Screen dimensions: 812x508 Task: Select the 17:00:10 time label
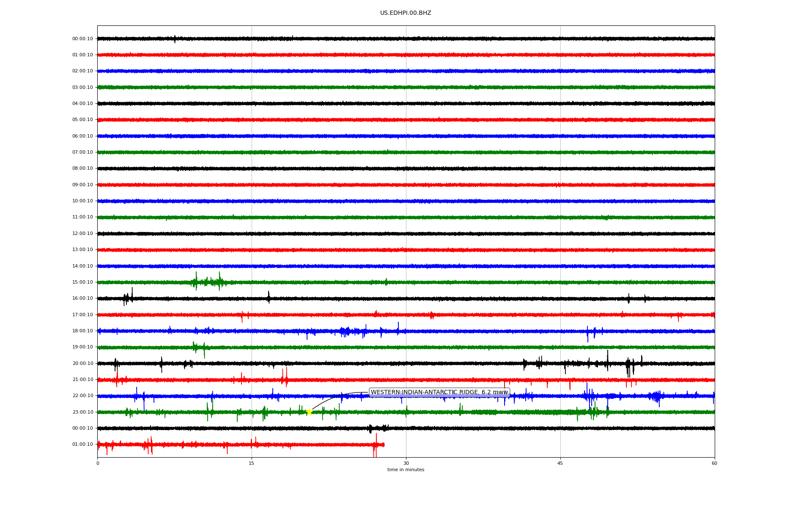point(82,315)
